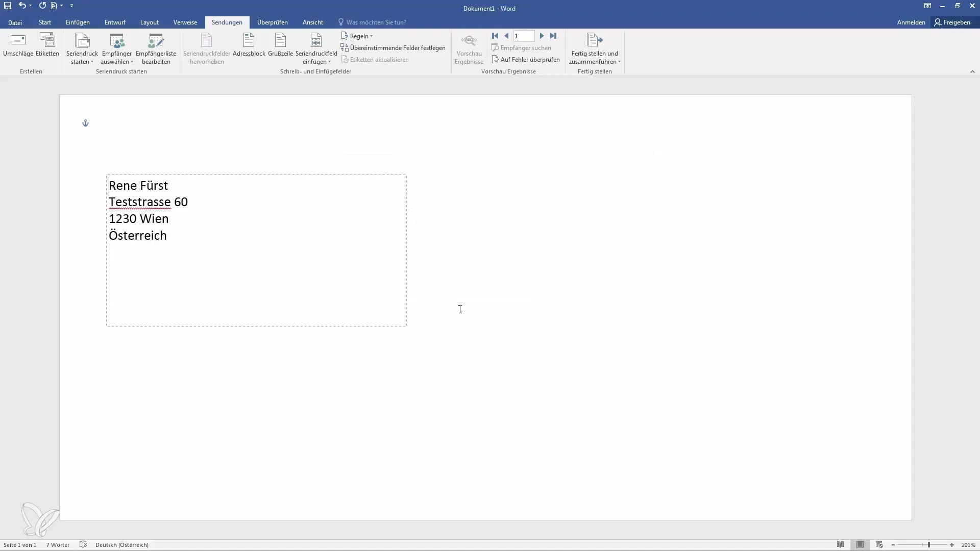Screen dimensions: 980x551
Task: Switch to the Verweise tab
Action: point(185,22)
